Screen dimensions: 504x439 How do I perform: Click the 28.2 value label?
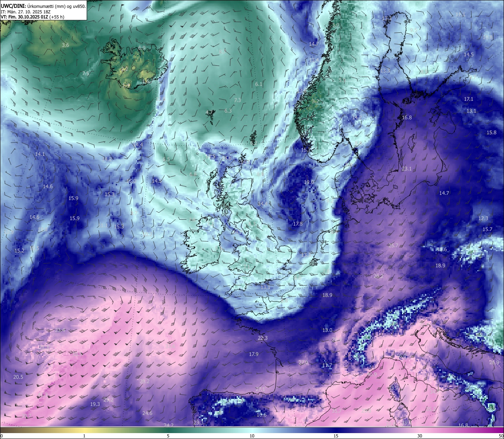(145, 382)
